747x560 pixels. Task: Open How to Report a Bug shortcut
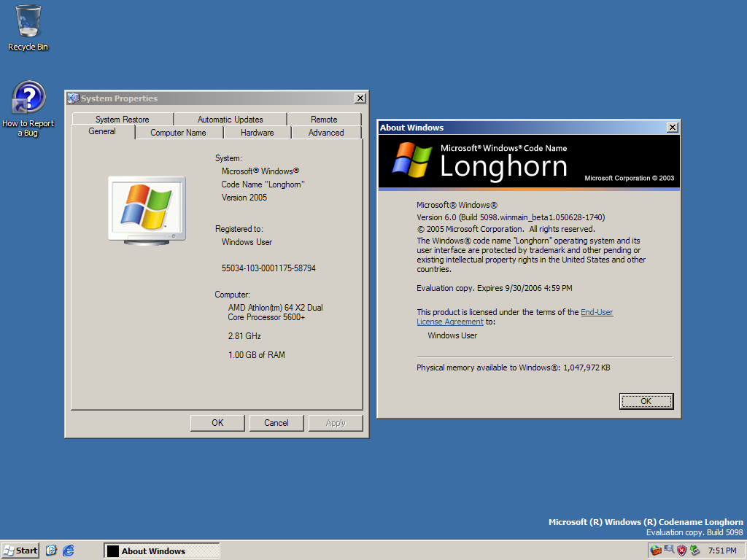[x=28, y=109]
